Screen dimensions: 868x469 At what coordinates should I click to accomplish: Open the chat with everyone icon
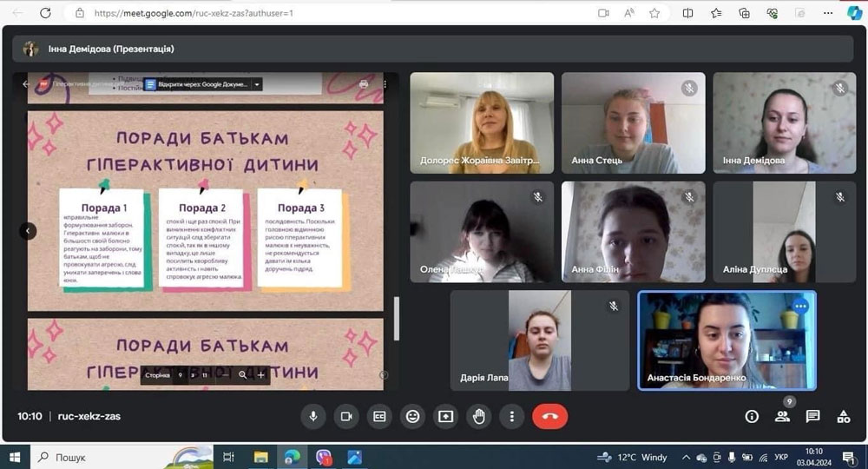(x=812, y=416)
